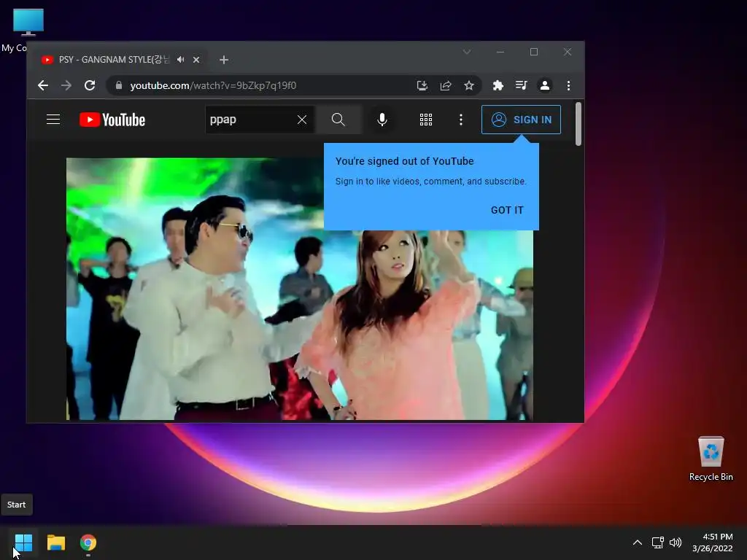Click the YouTube search magnifier button

coord(338,120)
